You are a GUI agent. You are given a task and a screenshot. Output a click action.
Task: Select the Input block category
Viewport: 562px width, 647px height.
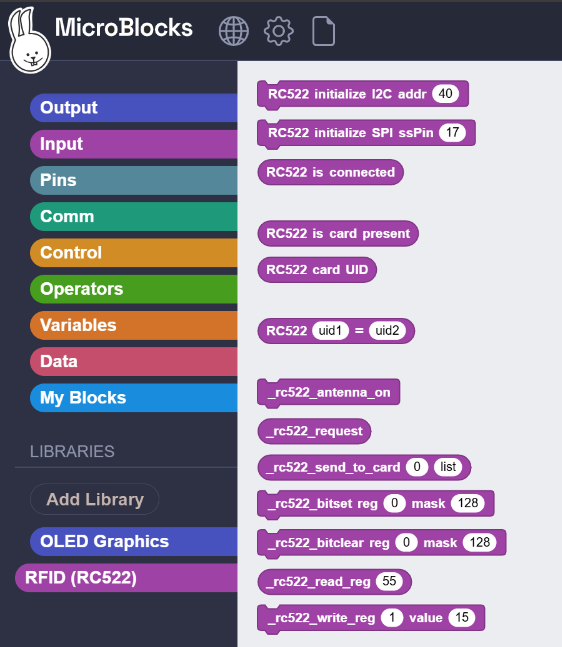134,144
